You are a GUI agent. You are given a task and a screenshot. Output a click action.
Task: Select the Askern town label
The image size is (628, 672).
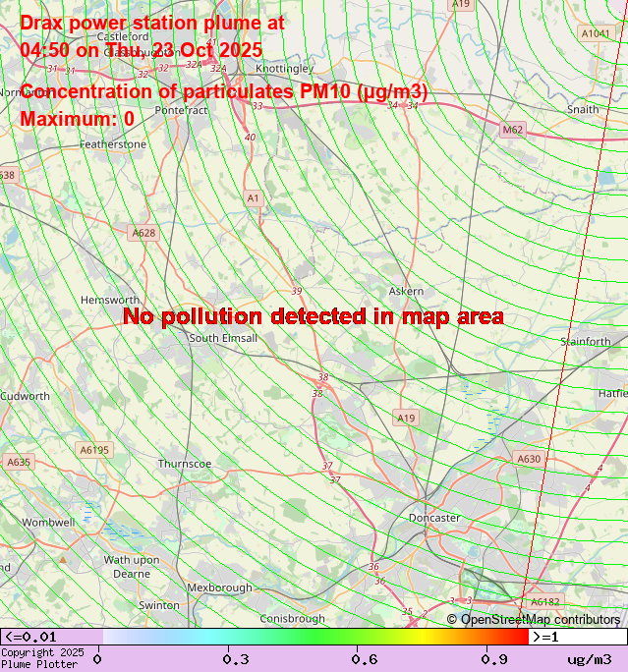(x=406, y=292)
